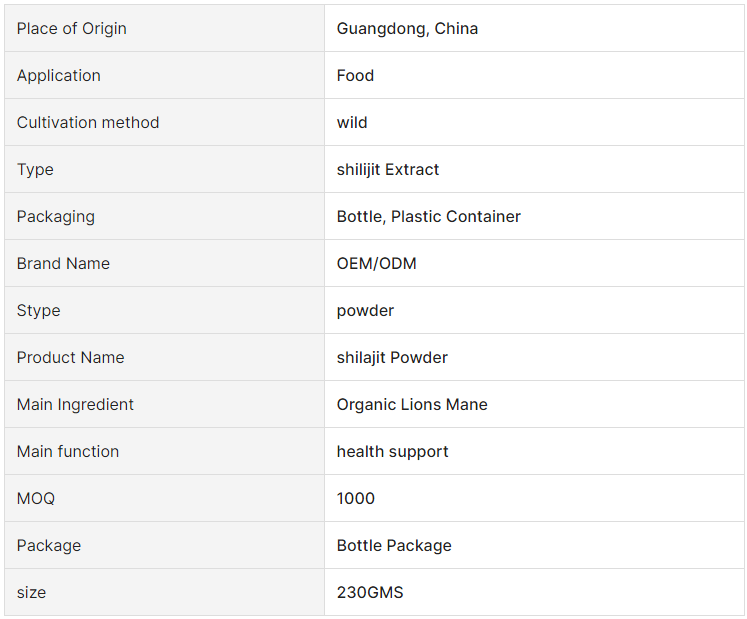Select the shilijit Extract value

[388, 170]
